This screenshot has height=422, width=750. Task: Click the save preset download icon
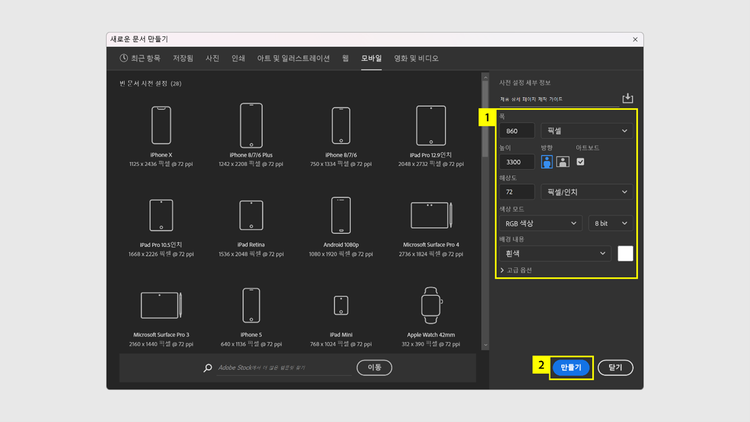pyautogui.click(x=628, y=98)
